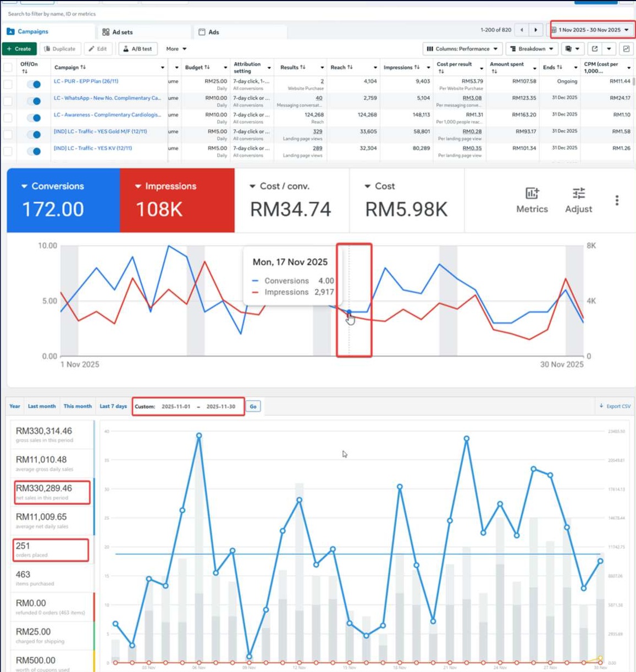Screen dimensions: 636x672
Task: Select the This month report range
Action: coord(78,406)
